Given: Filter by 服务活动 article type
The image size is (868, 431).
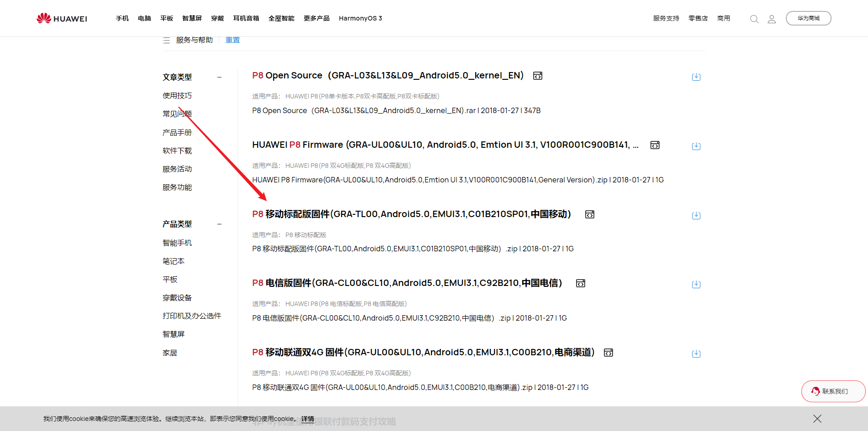Looking at the screenshot, I should point(177,169).
